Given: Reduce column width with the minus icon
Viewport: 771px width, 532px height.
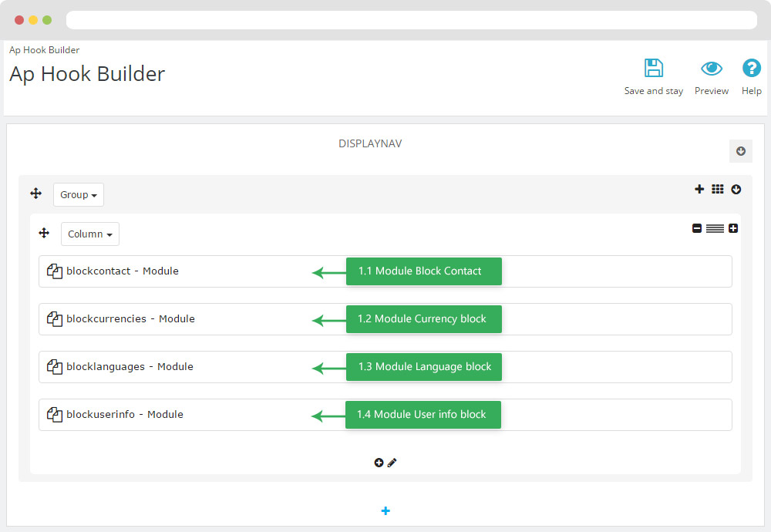Looking at the screenshot, I should tap(697, 228).
